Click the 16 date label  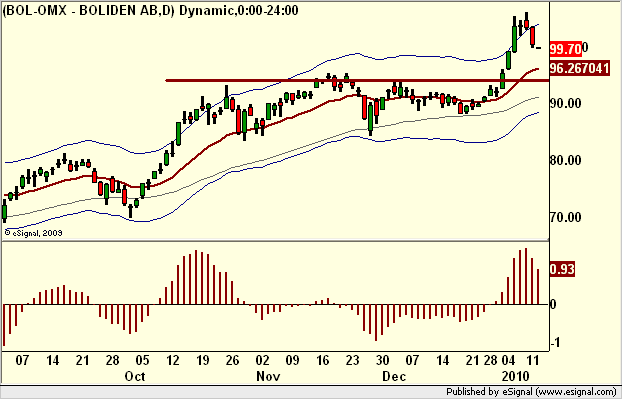point(323,360)
